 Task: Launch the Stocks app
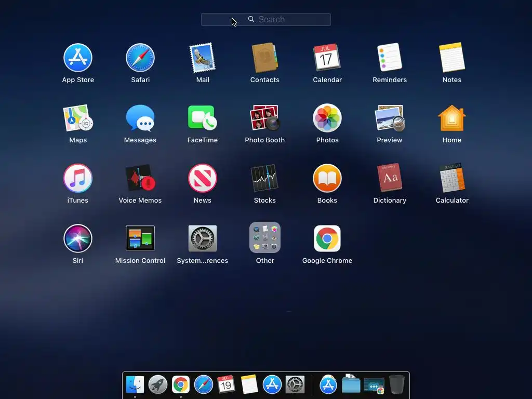(x=264, y=178)
